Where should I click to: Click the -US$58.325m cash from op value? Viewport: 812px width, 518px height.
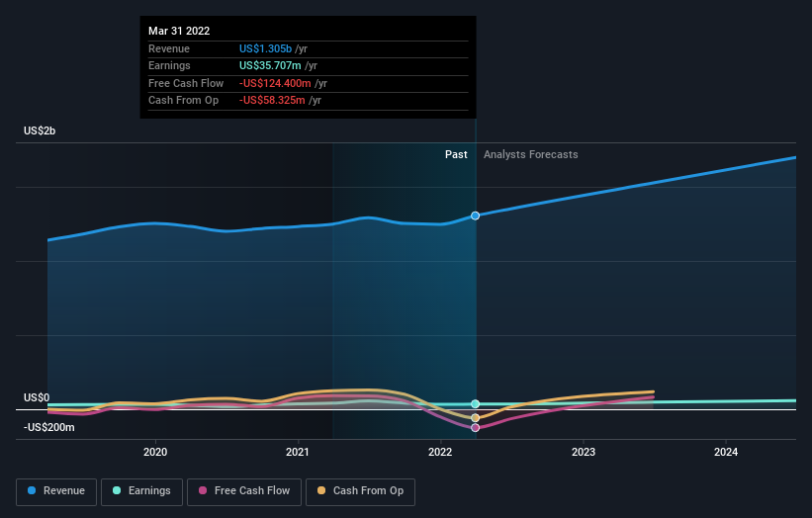pyautogui.click(x=272, y=101)
